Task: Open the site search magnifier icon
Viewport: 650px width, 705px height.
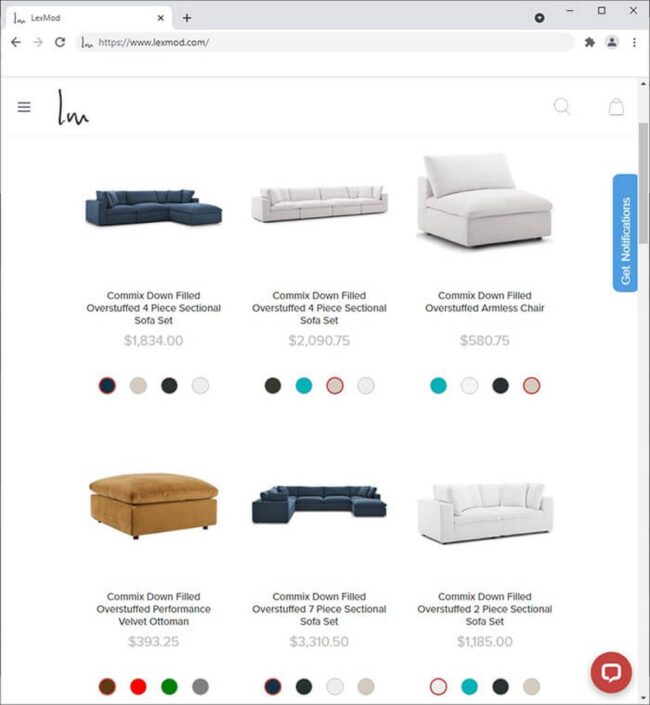Action: pyautogui.click(x=562, y=107)
